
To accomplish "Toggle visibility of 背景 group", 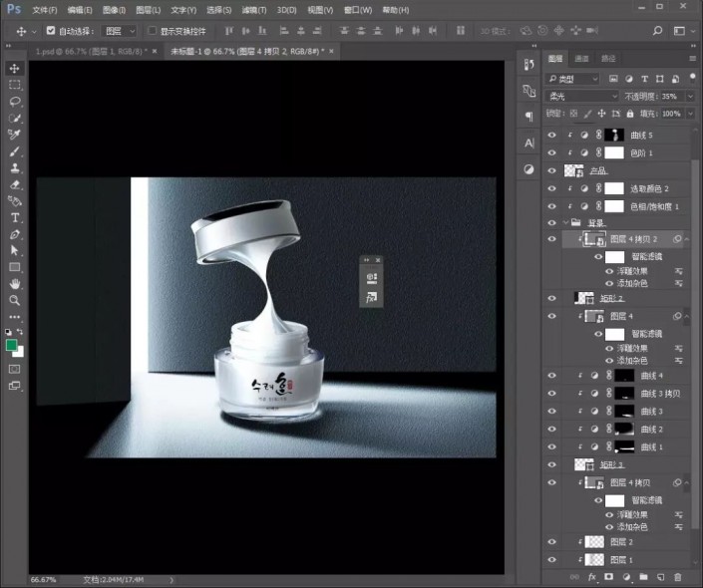I will 551,222.
